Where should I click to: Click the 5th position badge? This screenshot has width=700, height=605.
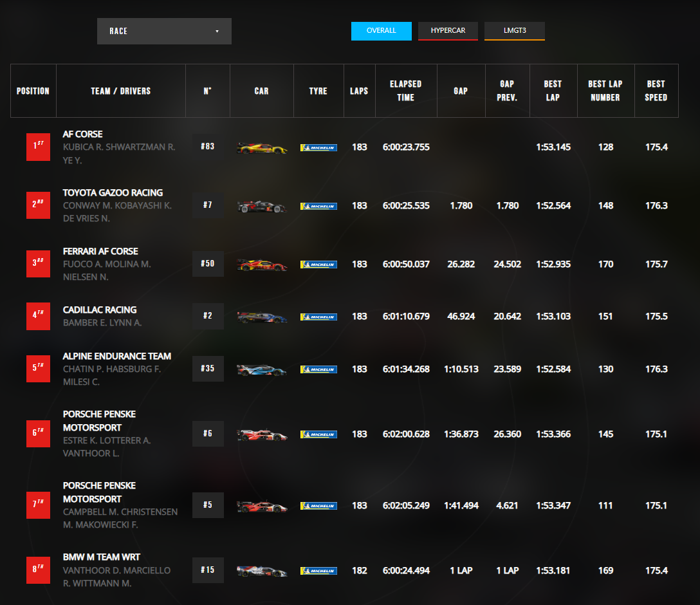39,369
